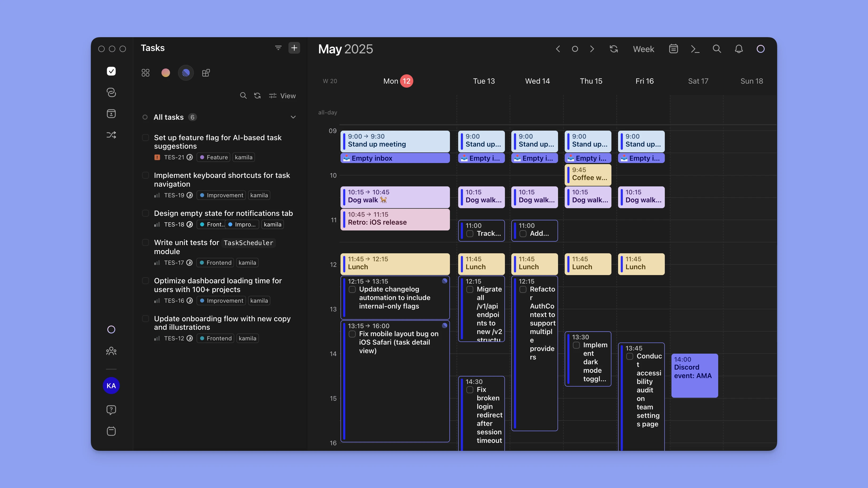Click the calendar search magnifier

717,49
